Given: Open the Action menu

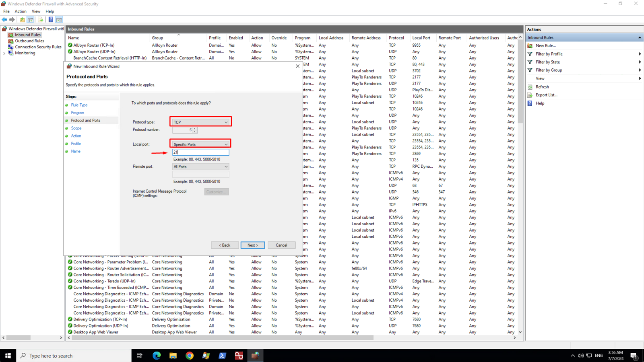Looking at the screenshot, I should point(21,11).
